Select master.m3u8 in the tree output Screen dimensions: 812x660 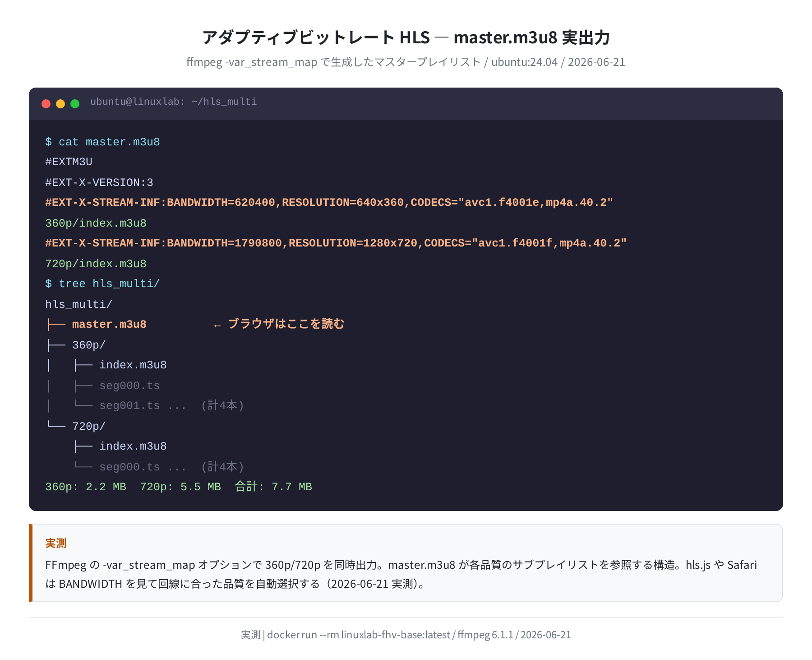[x=109, y=324]
